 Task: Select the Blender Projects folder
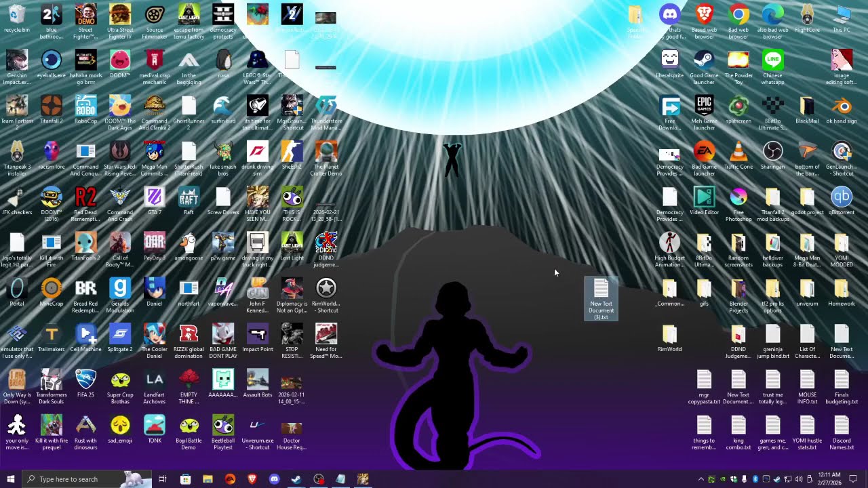[738, 296]
